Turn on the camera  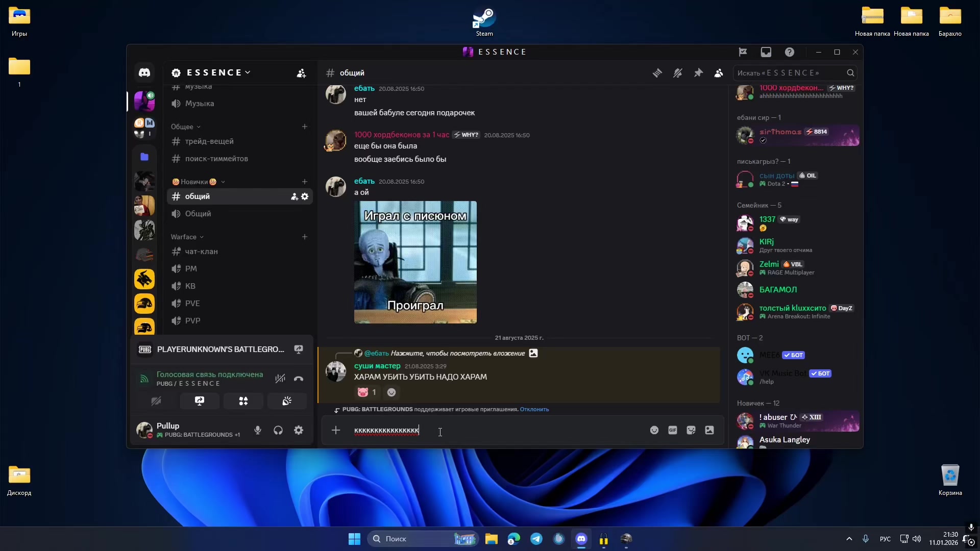pyautogui.click(x=156, y=401)
